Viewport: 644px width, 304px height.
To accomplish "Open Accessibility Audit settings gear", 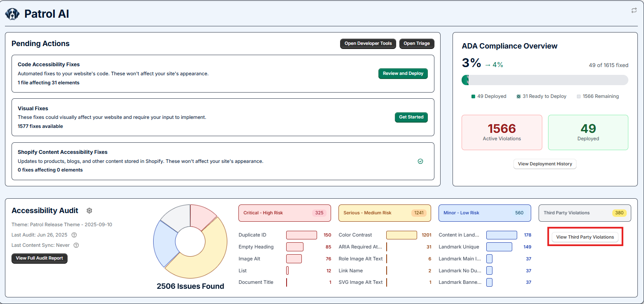I will point(89,211).
